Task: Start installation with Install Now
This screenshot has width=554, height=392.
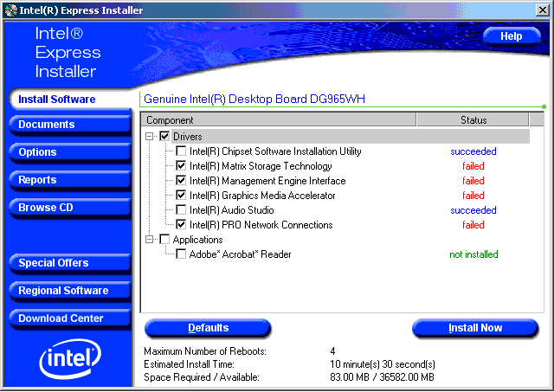Action: (x=475, y=328)
